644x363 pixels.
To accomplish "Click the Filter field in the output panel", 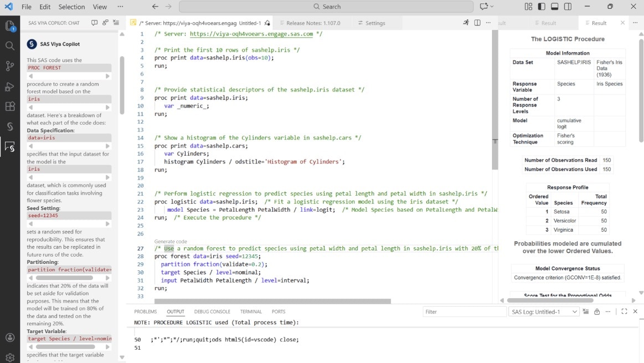I will 463,311.
